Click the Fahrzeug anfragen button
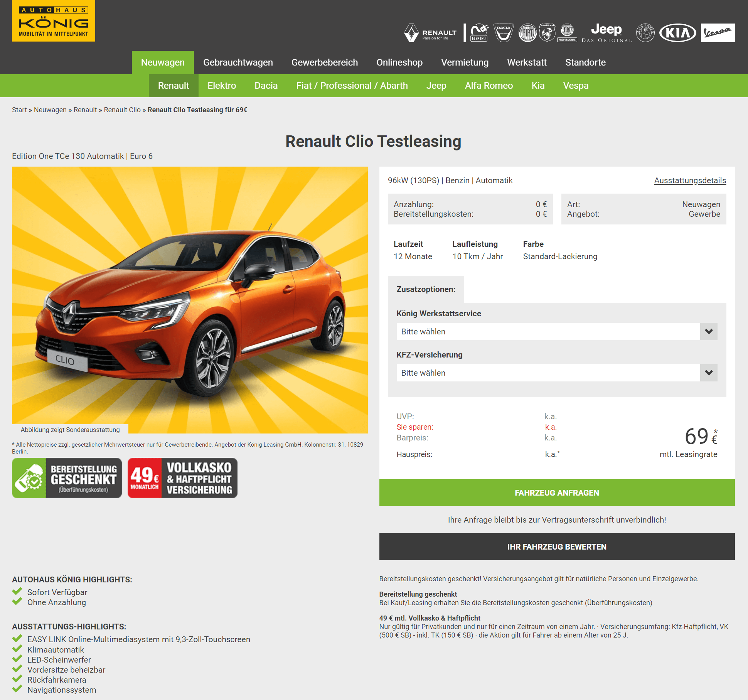748x700 pixels. (x=557, y=493)
